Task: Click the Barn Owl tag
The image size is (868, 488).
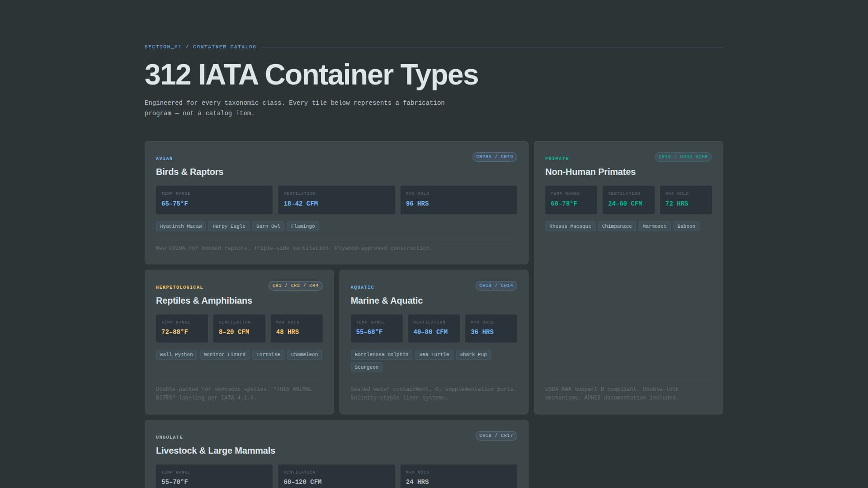Action: click(x=268, y=226)
